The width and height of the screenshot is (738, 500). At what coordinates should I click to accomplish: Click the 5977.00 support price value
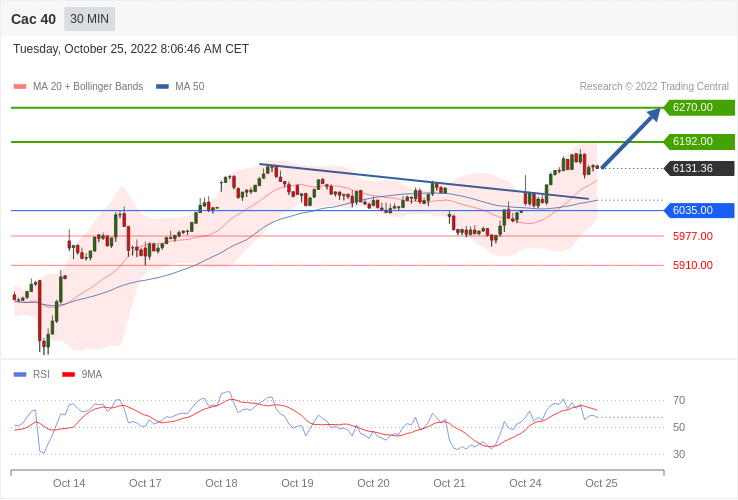tap(693, 236)
